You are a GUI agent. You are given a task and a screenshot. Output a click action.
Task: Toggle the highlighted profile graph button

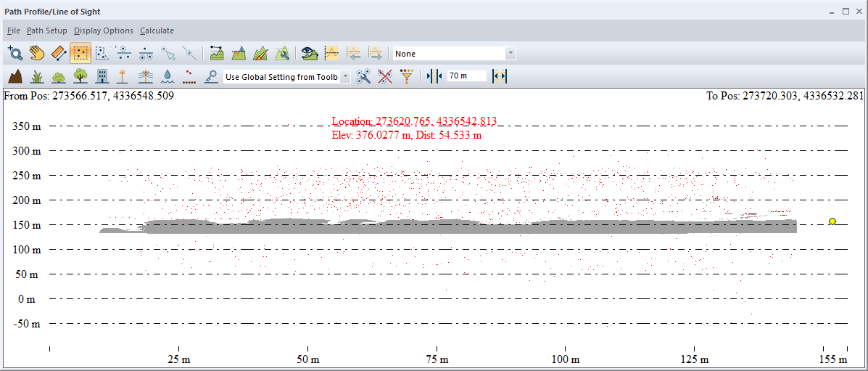332,53
